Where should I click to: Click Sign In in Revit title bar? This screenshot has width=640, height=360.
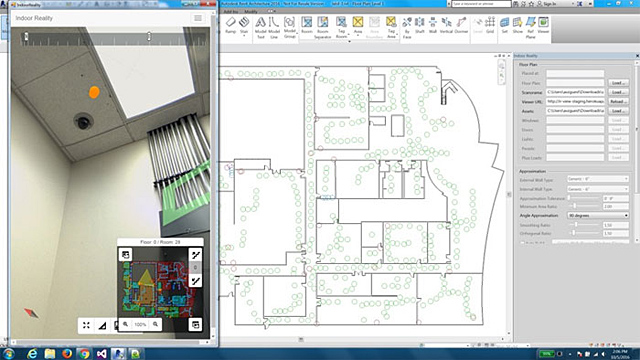click(549, 4)
